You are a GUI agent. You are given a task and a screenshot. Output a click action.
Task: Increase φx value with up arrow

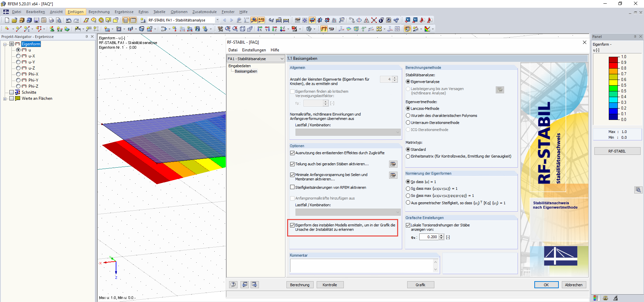tap(441, 235)
